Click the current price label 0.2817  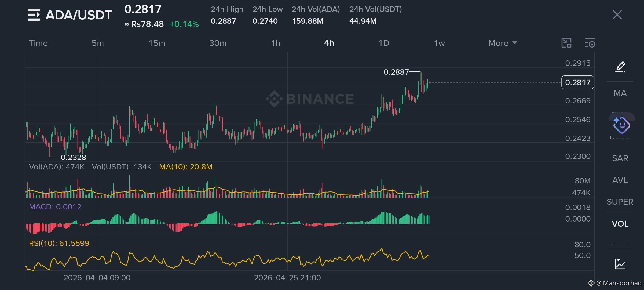578,82
